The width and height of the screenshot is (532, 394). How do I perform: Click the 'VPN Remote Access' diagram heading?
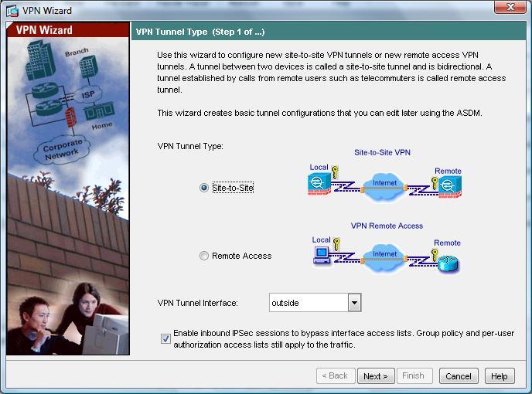[387, 226]
